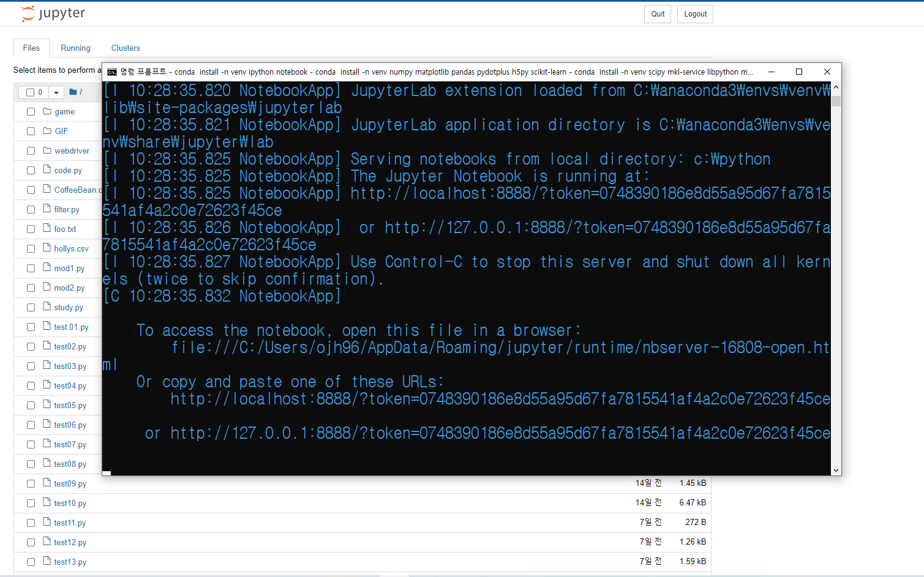Open the game folder link
The width and height of the screenshot is (924, 577).
(x=64, y=112)
